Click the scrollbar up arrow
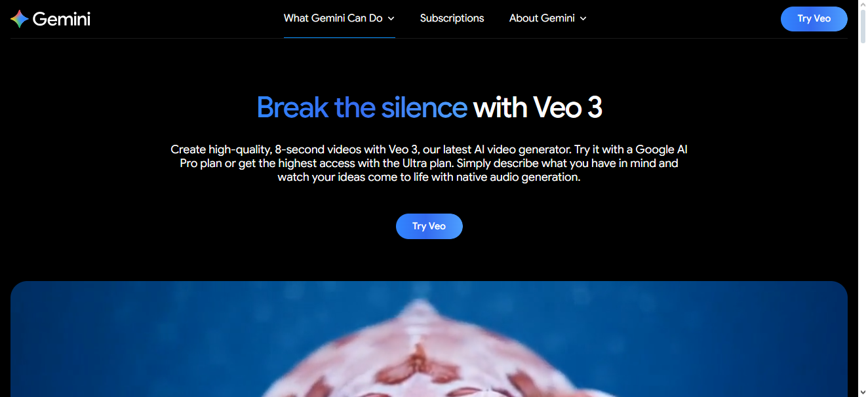Screen dimensions: 868x397 click(863, 5)
